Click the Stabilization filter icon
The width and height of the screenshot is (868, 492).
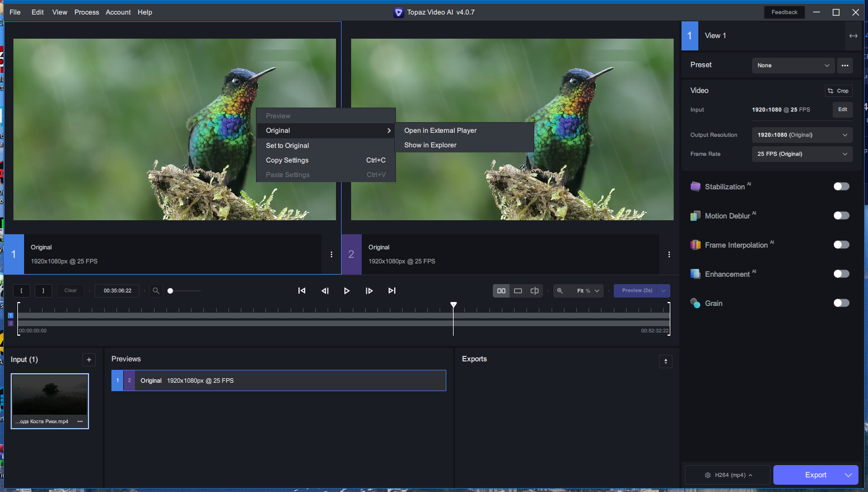pyautogui.click(x=696, y=187)
